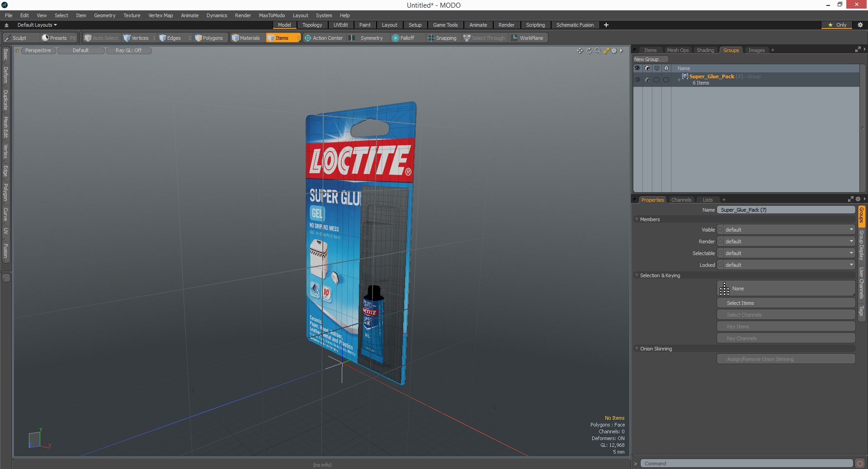Viewport: 868px width, 469px height.
Task: Switch to the Mesh Ops tab
Action: (x=678, y=50)
